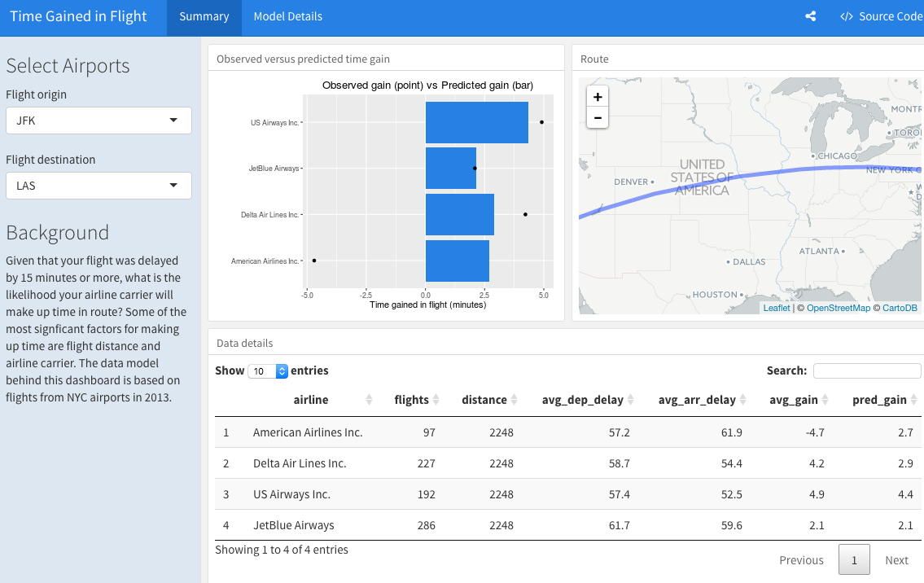Open the Source Code link

pyautogui.click(x=881, y=16)
